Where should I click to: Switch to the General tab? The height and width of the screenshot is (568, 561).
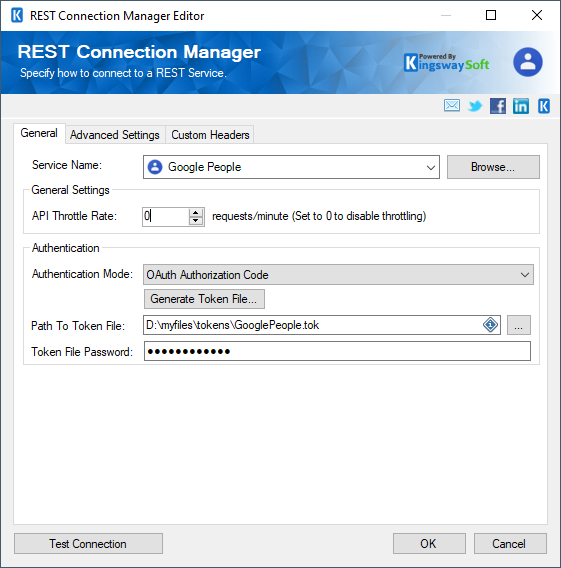(x=39, y=133)
